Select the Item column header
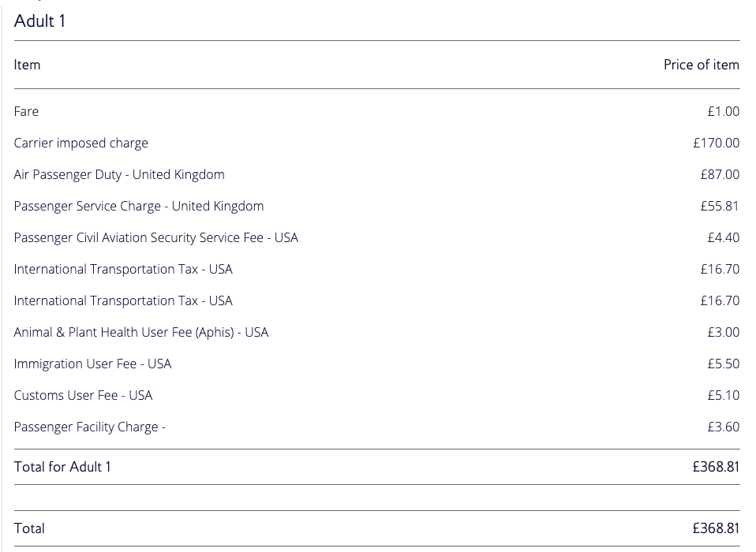The height and width of the screenshot is (552, 756). (x=27, y=65)
